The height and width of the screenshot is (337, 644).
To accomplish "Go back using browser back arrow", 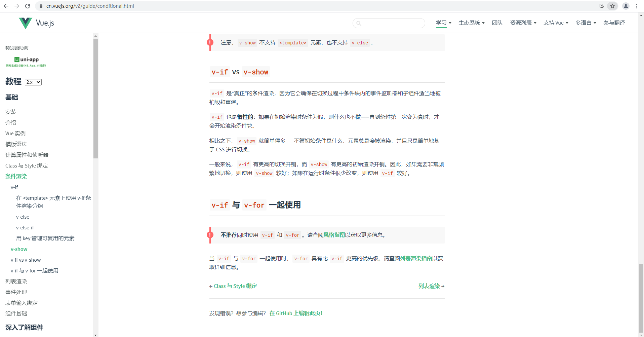I will 6,6.
